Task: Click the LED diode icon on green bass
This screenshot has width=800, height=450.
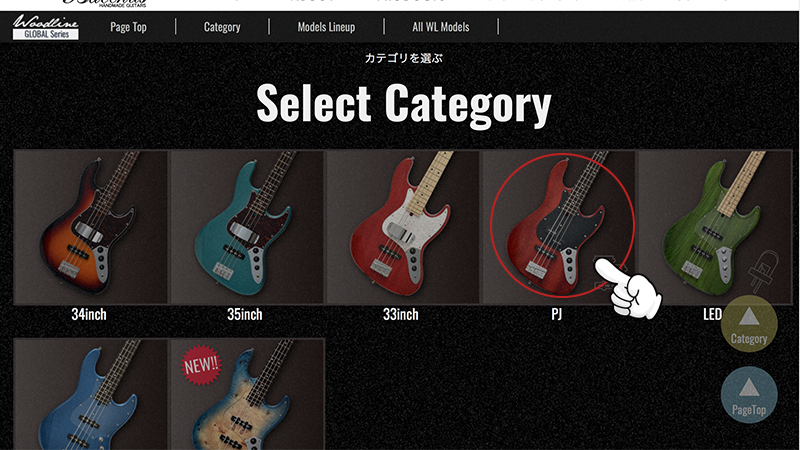Action: coord(764,270)
